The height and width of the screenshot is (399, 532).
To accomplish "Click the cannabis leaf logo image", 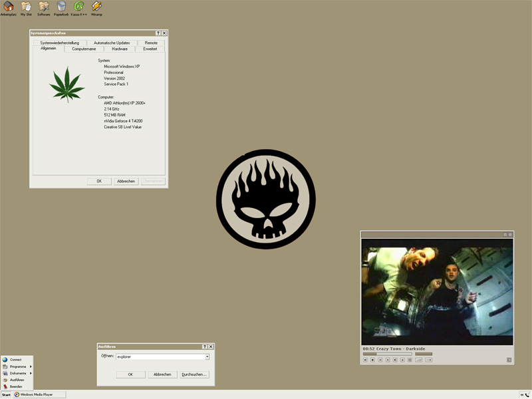I will pyautogui.click(x=67, y=84).
